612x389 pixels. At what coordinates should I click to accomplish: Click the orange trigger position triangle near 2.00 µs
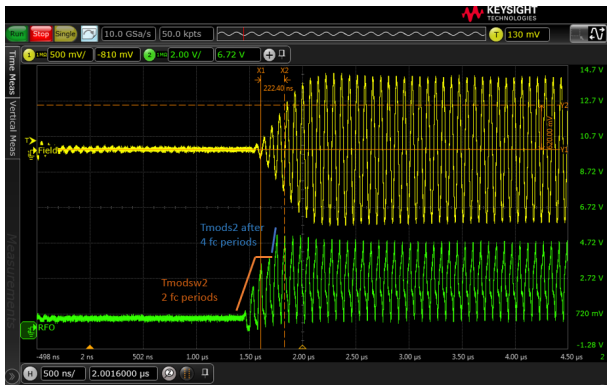click(302, 347)
